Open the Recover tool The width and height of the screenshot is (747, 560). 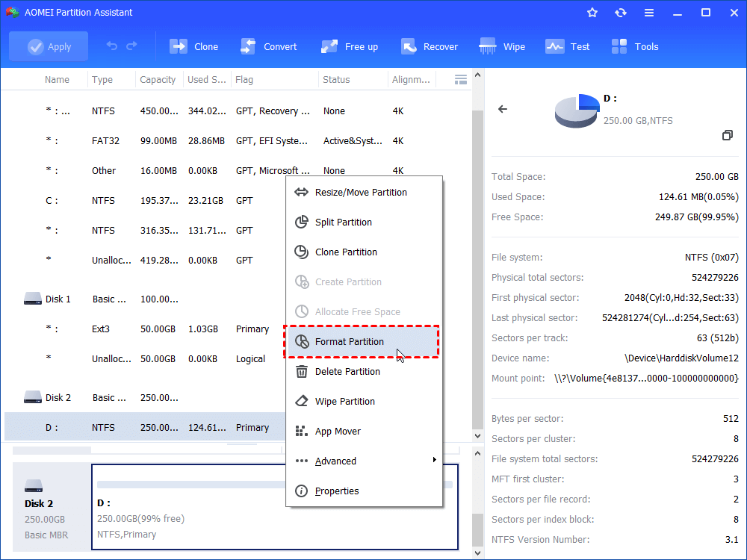(x=409, y=46)
